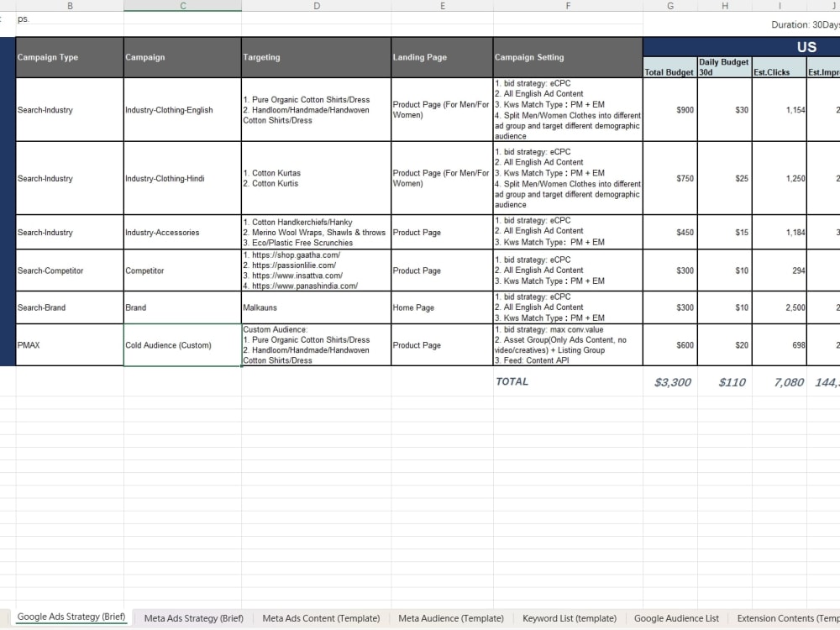Select the Cotton Kurtas targeting cell
This screenshot has height=630, width=840.
[316, 178]
